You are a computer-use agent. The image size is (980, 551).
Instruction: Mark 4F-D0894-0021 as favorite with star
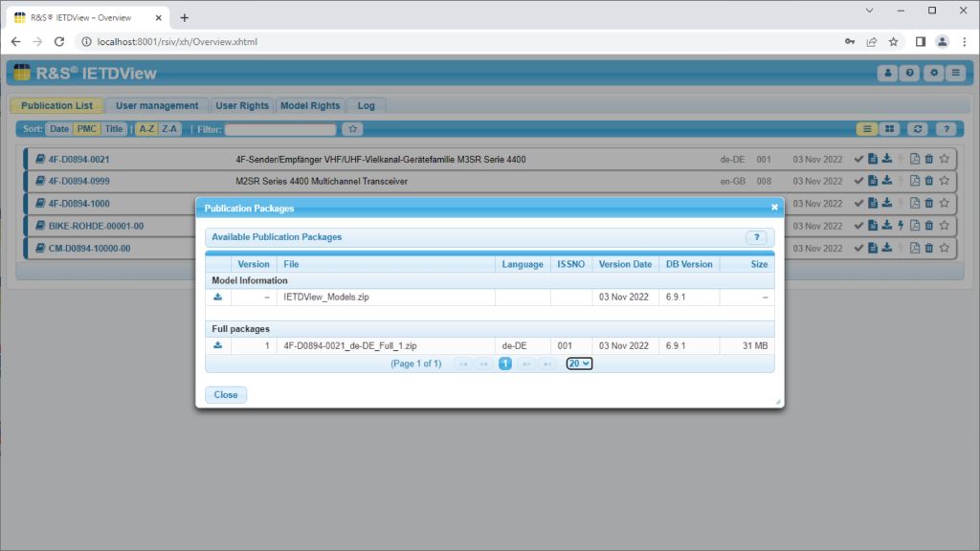[945, 159]
